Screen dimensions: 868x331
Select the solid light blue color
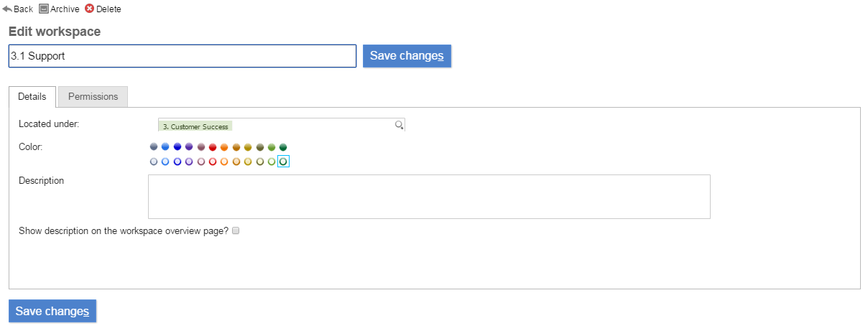(x=165, y=147)
